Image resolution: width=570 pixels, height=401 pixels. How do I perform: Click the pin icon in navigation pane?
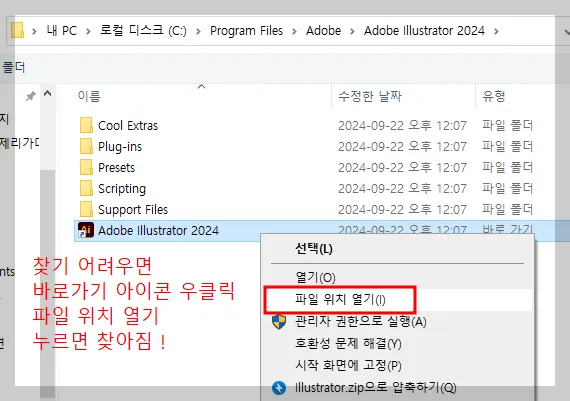(31, 96)
